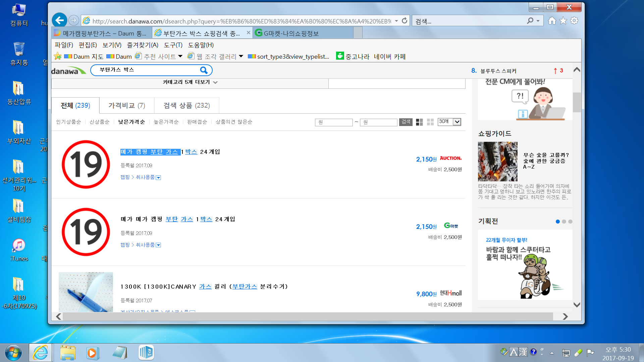
Task: Open the Hangul word processor taskbar icon
Action: pos(146,353)
